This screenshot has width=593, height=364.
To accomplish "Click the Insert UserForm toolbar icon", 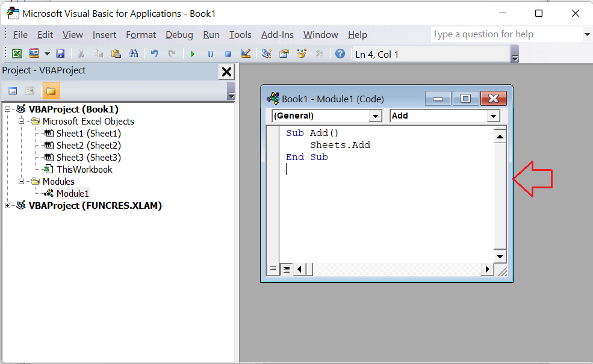I will click(34, 54).
